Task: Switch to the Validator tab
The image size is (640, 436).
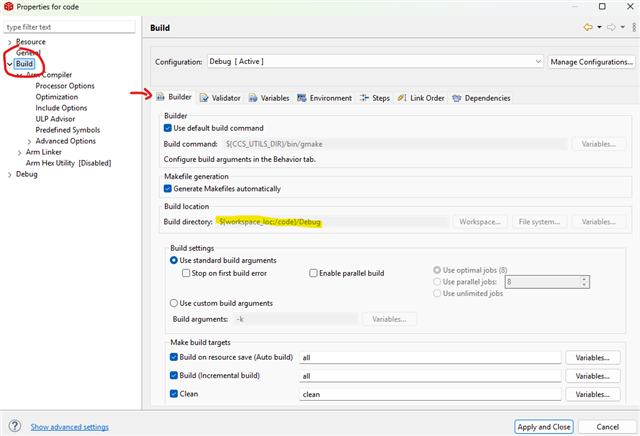Action: pos(220,98)
